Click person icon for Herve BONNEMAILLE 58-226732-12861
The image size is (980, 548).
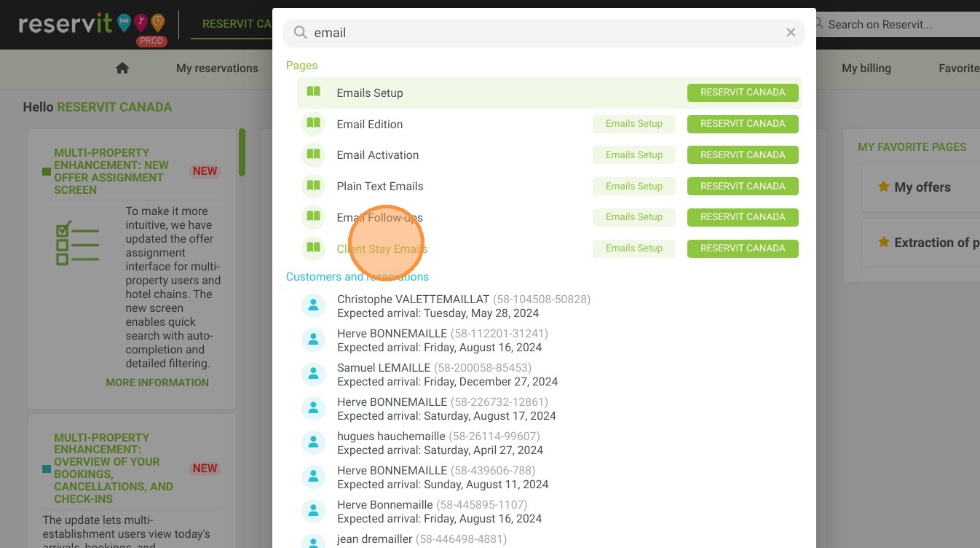(x=313, y=409)
